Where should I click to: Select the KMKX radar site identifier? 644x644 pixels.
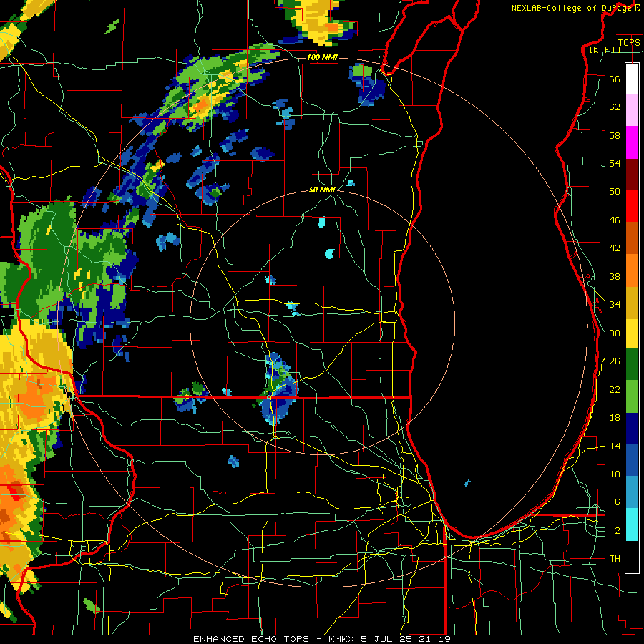click(x=341, y=639)
